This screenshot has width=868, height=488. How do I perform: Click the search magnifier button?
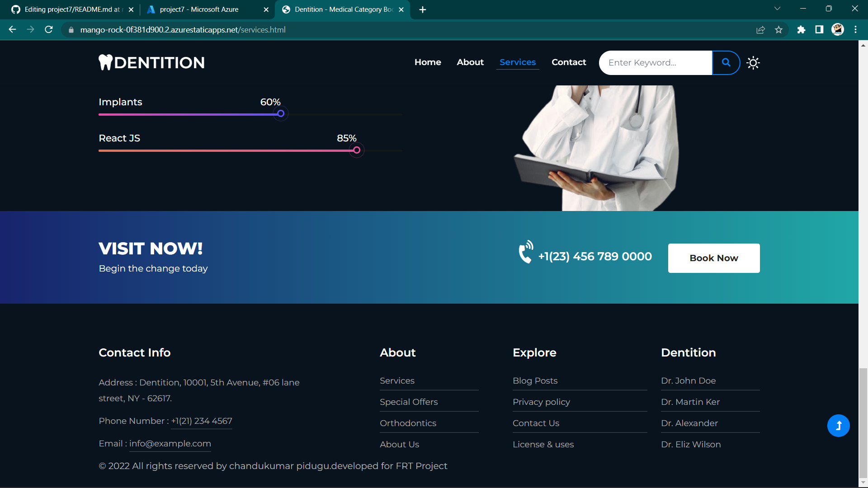pos(726,63)
